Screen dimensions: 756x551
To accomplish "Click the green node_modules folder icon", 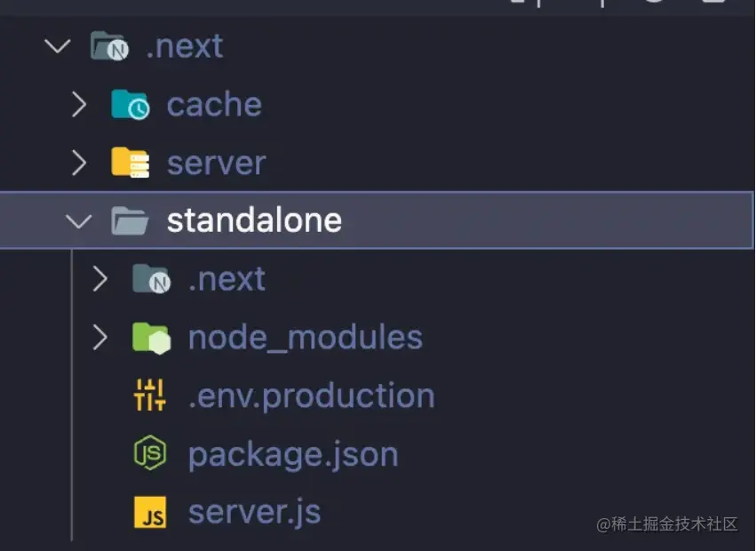I will click(151, 338).
